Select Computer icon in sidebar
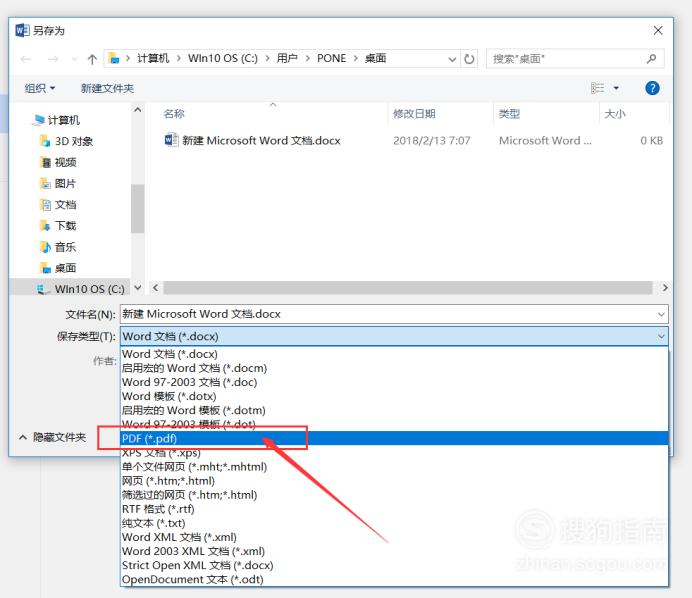The width and height of the screenshot is (692, 598). 39,120
